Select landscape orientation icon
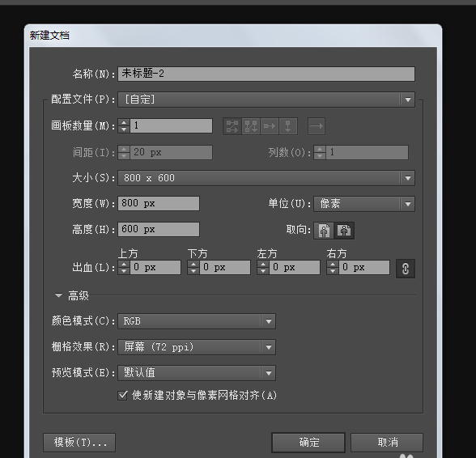Screen dimensions: 476x458 tap(344, 231)
